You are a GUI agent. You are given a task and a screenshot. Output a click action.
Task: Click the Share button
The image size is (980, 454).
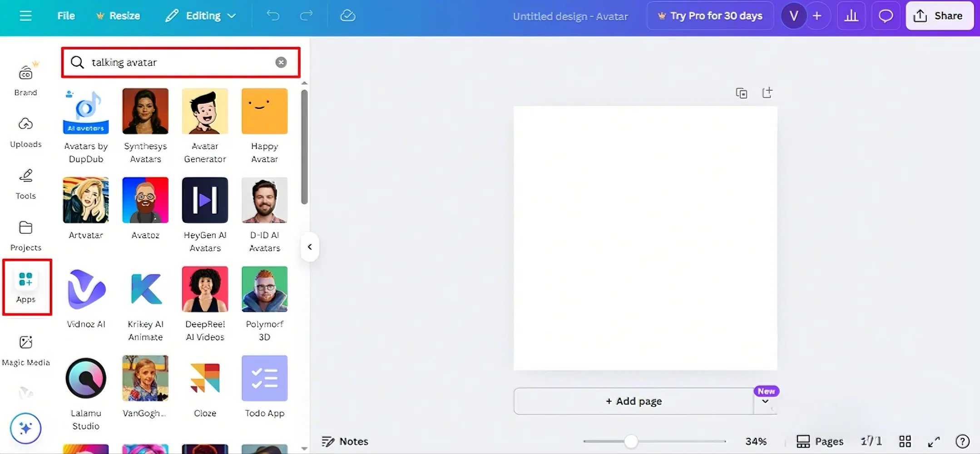[940, 16]
